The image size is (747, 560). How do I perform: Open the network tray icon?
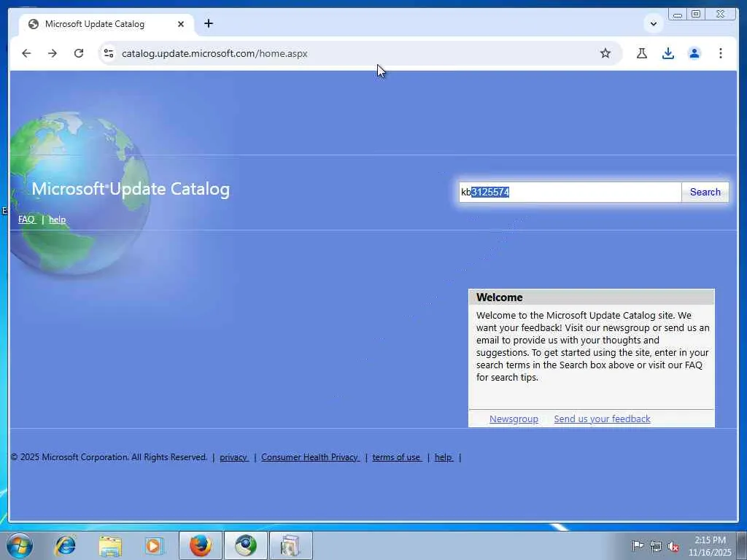pos(656,546)
